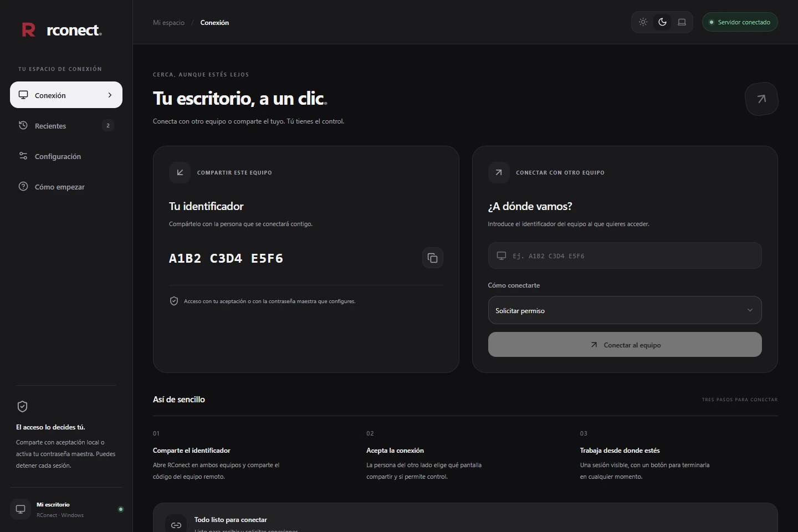Click the link icon beside Todo listo
This screenshot has width=798, height=532.
click(176, 525)
